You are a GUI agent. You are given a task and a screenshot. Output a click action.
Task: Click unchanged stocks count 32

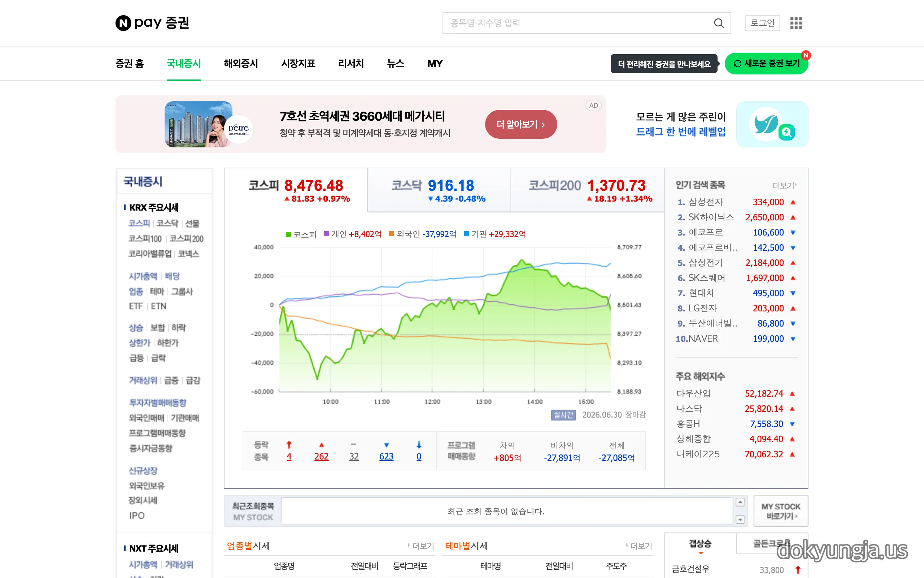tap(354, 457)
